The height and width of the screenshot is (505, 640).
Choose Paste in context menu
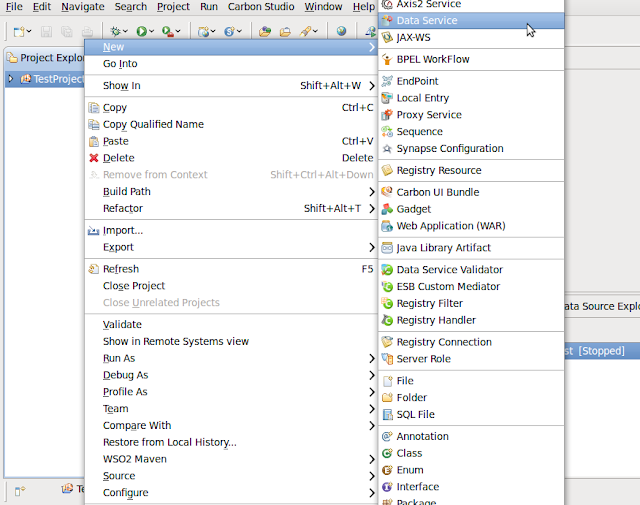pyautogui.click(x=231, y=141)
